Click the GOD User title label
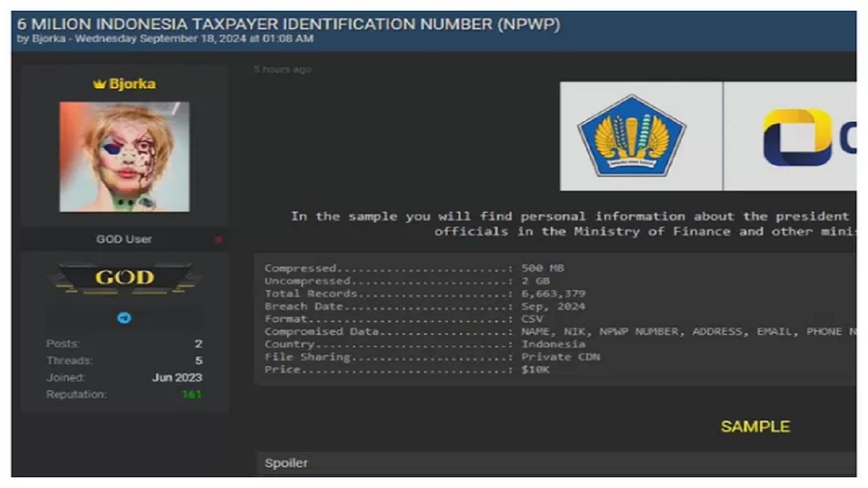This screenshot has height=488, width=868. (x=124, y=239)
